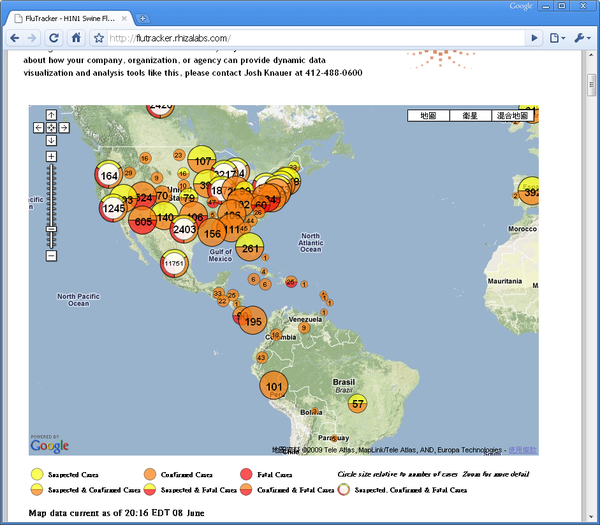Viewport: 600px width, 525px height.
Task: Click the 16 cases marker in Canada
Action: [x=145, y=158]
